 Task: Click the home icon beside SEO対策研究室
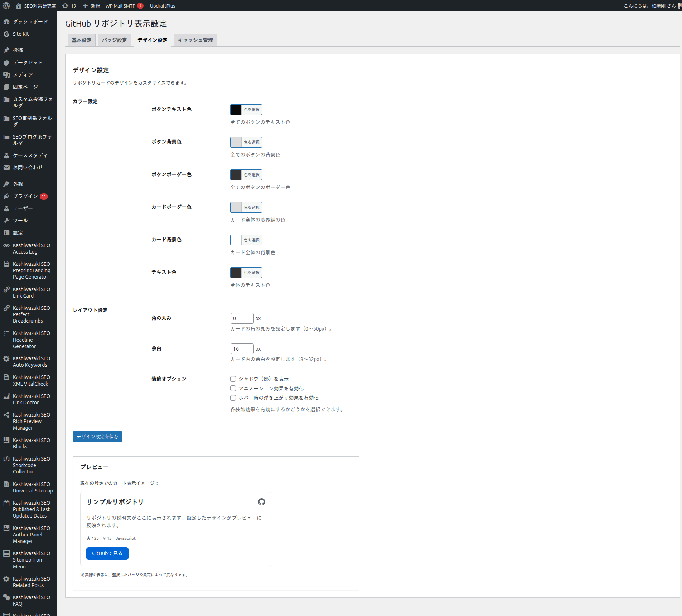19,6
